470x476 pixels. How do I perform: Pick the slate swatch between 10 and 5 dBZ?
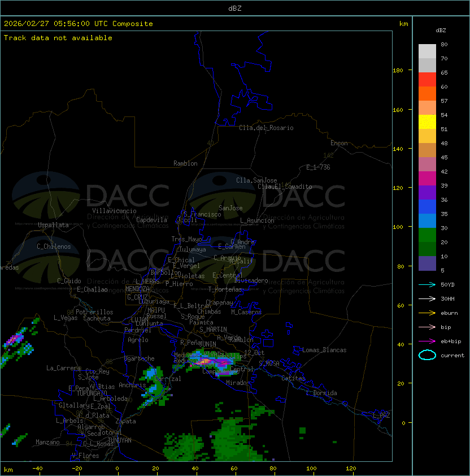click(427, 263)
